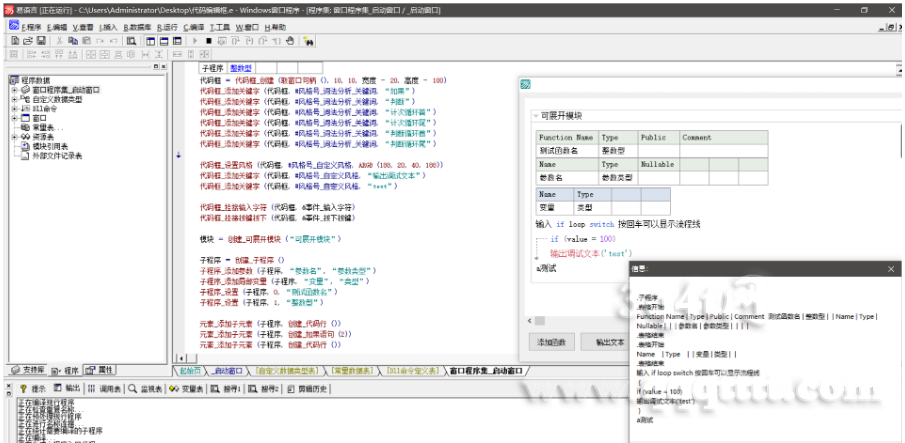Expand the 窗口 tree node

(x=14, y=118)
